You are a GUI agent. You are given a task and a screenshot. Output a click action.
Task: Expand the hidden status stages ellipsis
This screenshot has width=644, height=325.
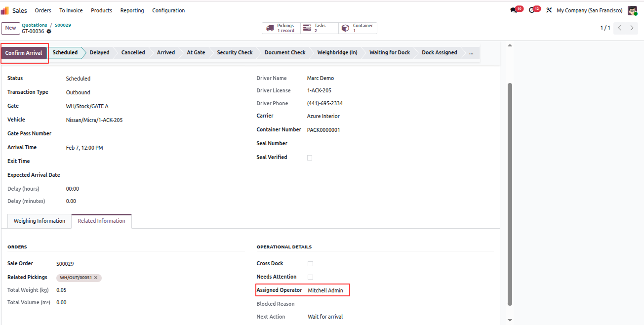[x=471, y=52]
